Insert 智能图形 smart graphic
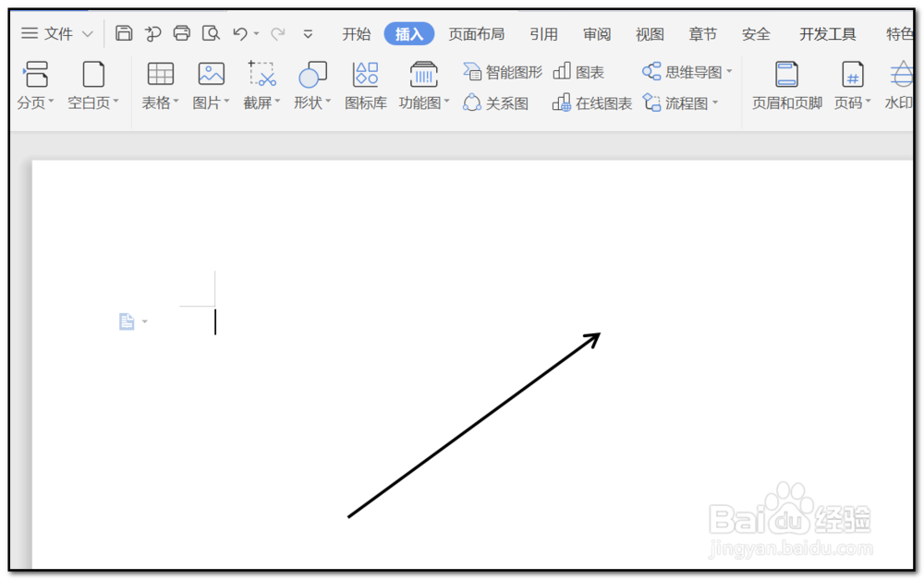Viewport: 924px width, 580px height. pos(502,72)
